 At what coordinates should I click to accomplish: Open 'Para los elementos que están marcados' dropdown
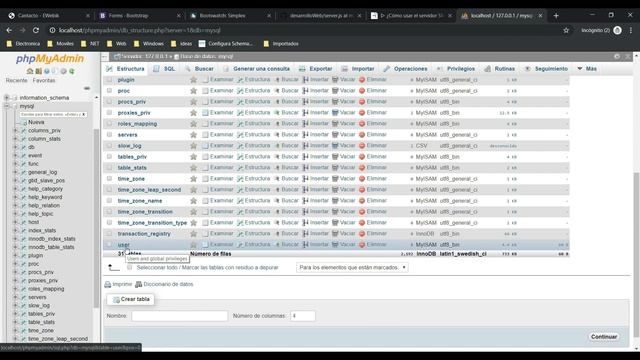[x=352, y=267]
